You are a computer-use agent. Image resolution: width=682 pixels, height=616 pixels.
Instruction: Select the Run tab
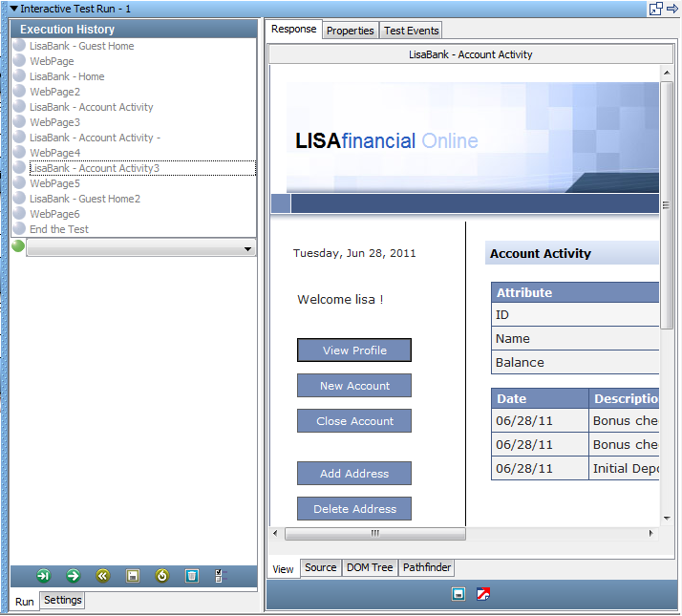[25, 602]
